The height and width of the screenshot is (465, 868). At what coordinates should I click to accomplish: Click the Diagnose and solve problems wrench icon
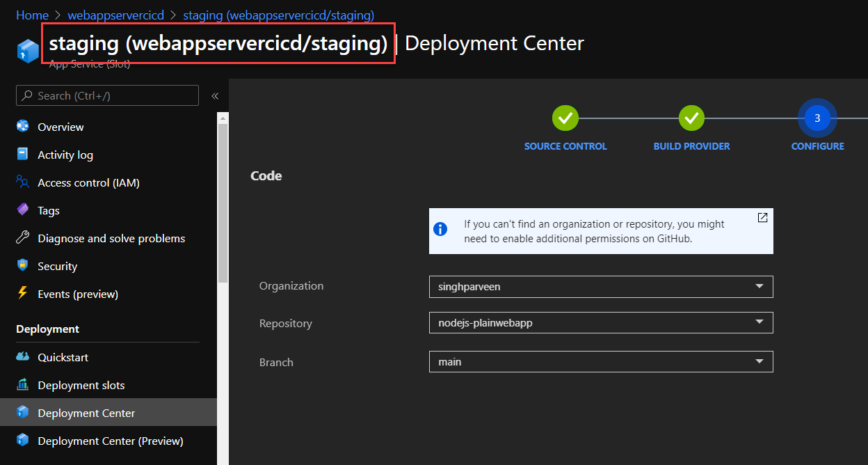pyautogui.click(x=23, y=238)
